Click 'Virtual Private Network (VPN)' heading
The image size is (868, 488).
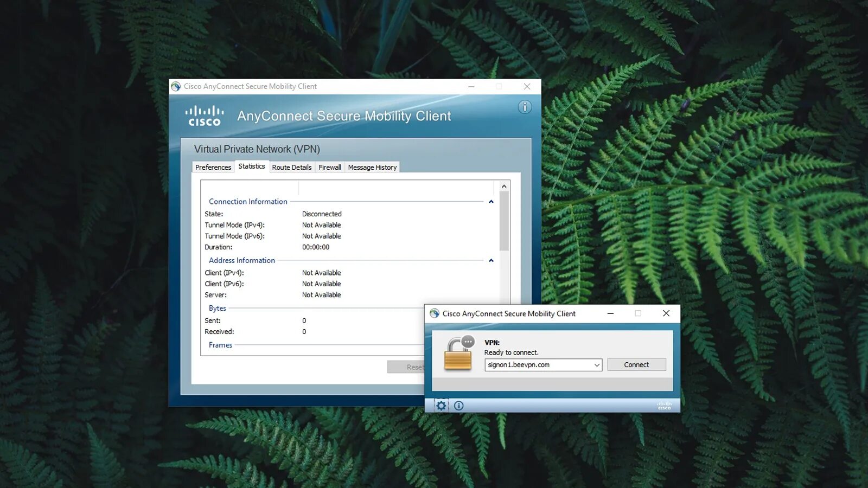coord(257,149)
